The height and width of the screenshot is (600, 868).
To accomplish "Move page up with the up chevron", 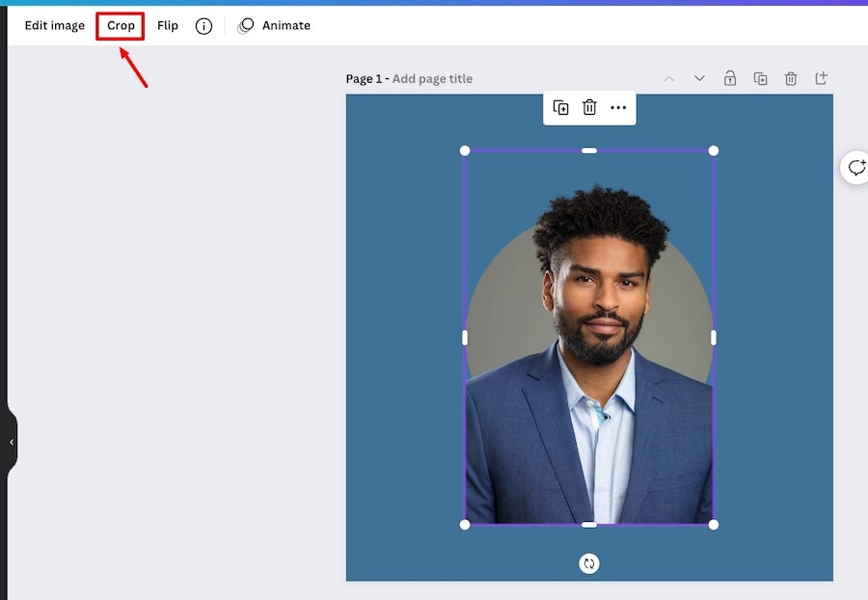I will tap(669, 78).
